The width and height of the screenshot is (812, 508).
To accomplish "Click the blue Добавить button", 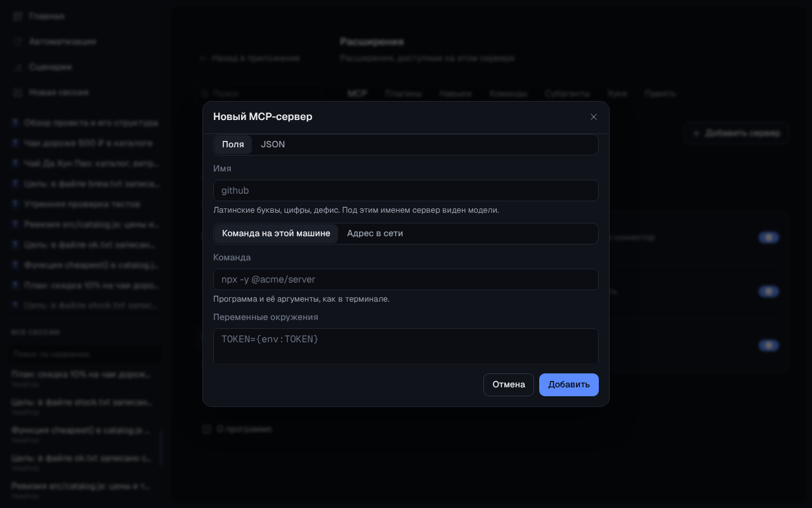I will click(x=569, y=385).
